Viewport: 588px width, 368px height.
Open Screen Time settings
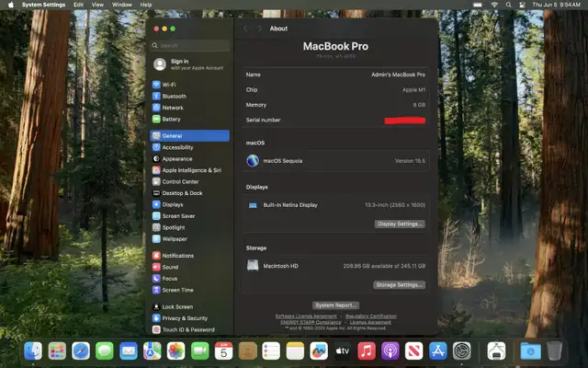click(189, 290)
